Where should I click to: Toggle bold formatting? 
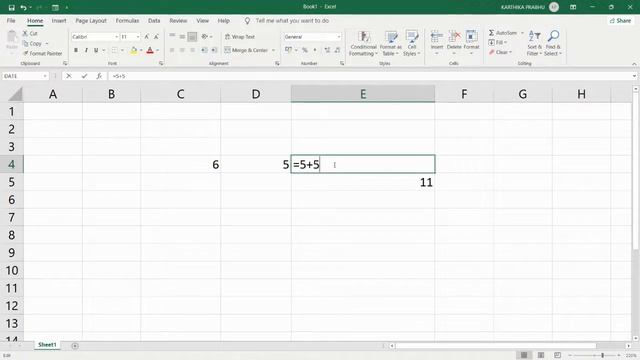76,50
